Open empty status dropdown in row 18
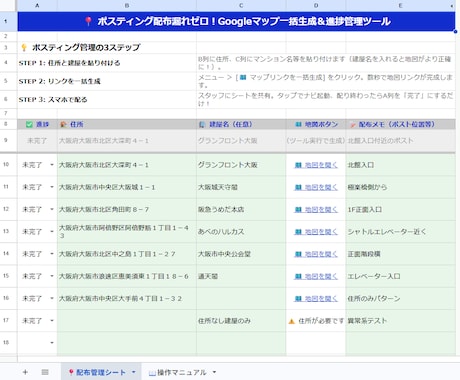Screen dimensions: 460x380 [52, 343]
